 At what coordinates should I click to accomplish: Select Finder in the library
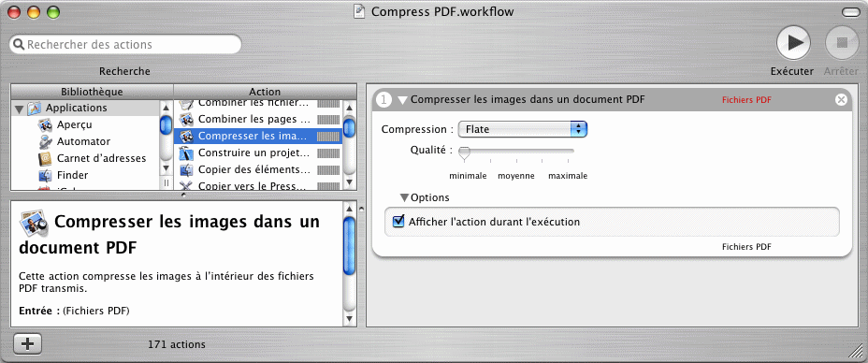coord(73,175)
